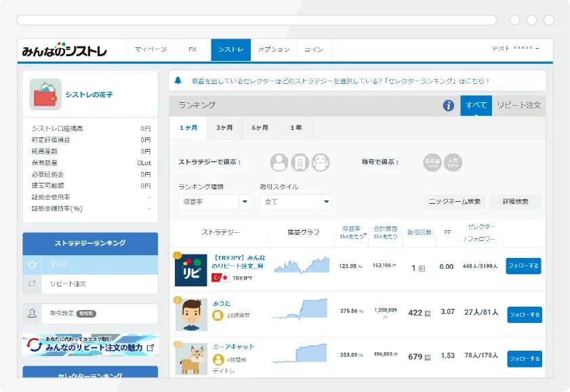Screen dimensions: 570x392
Task: Toggle the すべて view in the ranking panel
Action: coord(476,106)
